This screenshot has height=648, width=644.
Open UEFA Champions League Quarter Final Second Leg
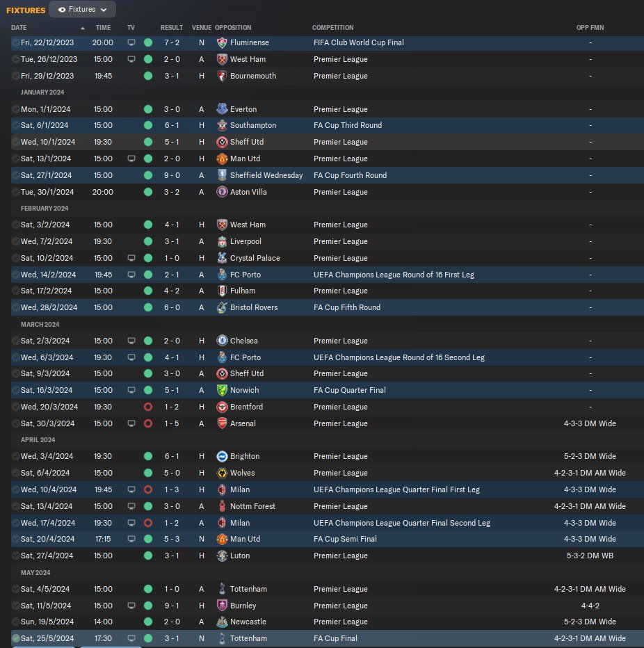coord(402,523)
